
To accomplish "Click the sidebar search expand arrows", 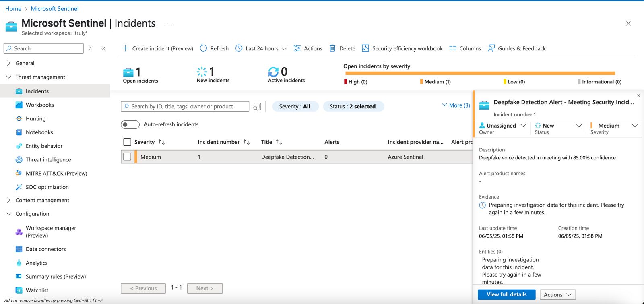I will point(91,48).
